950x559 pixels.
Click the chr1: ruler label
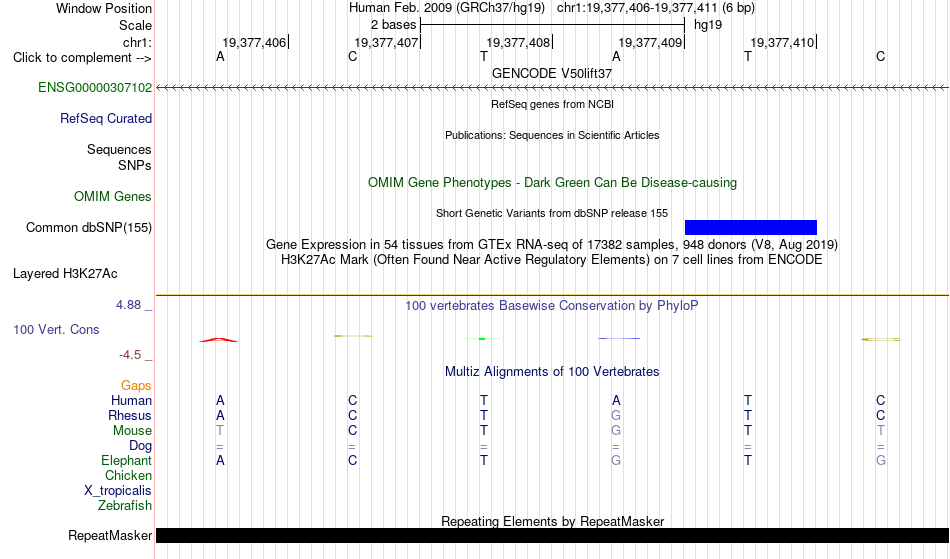pos(138,42)
